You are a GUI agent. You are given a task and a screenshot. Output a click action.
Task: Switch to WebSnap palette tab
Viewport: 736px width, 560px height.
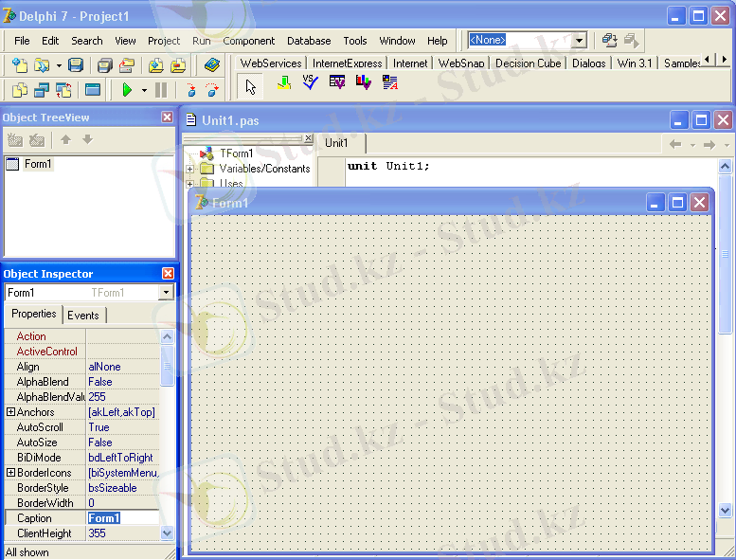pyautogui.click(x=461, y=63)
